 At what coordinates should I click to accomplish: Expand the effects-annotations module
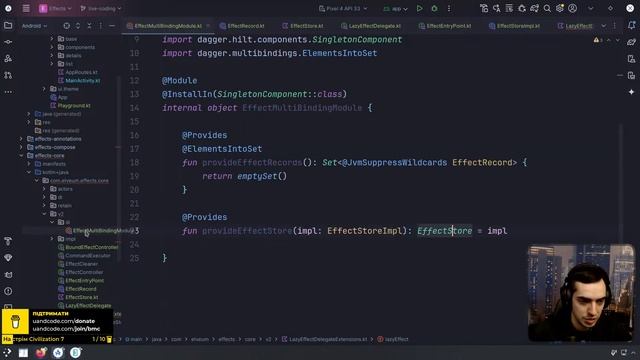tap(21, 139)
